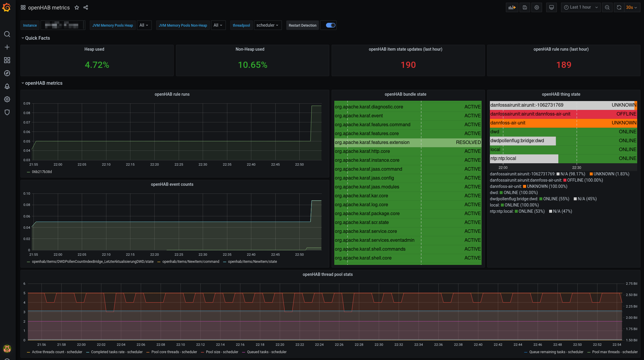The width and height of the screenshot is (644, 360).
Task: Open the openHAB rule runs panel menu
Action: (172, 94)
